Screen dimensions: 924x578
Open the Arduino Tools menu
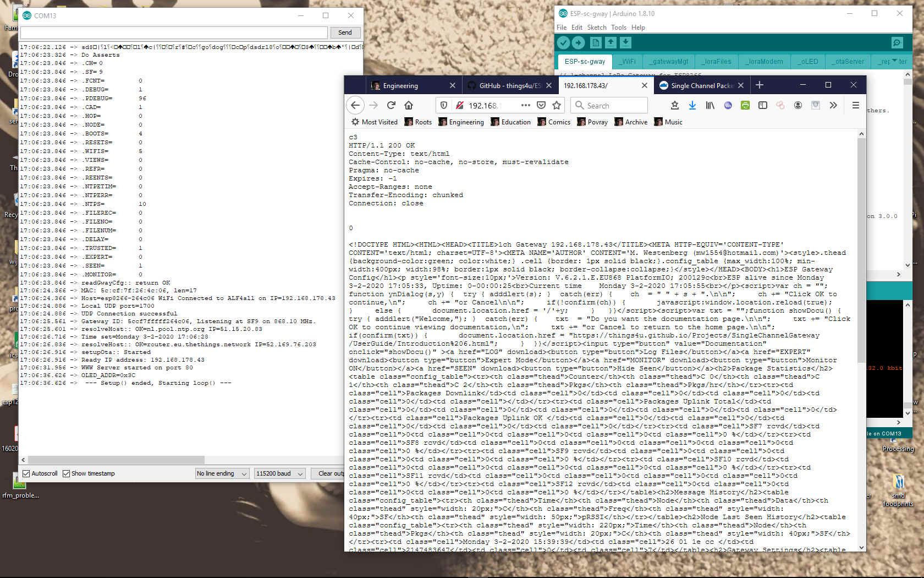click(x=618, y=28)
